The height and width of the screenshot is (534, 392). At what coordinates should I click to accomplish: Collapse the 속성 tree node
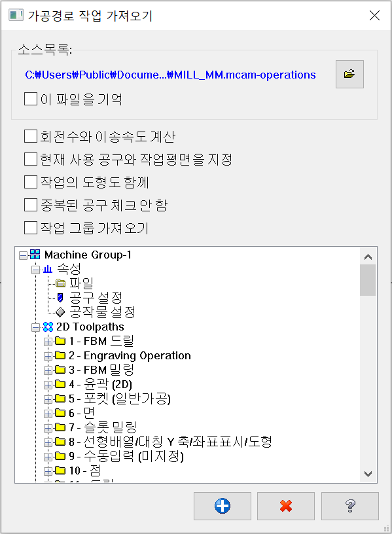(35, 270)
